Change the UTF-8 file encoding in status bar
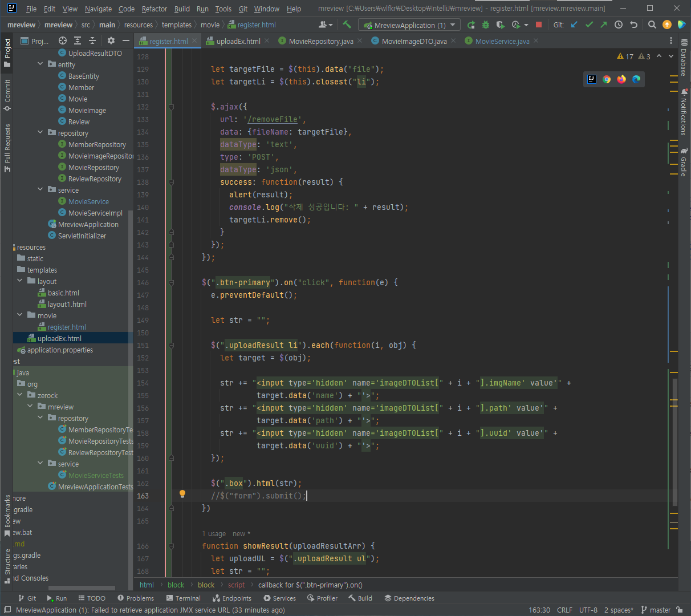The image size is (691, 616). click(588, 610)
